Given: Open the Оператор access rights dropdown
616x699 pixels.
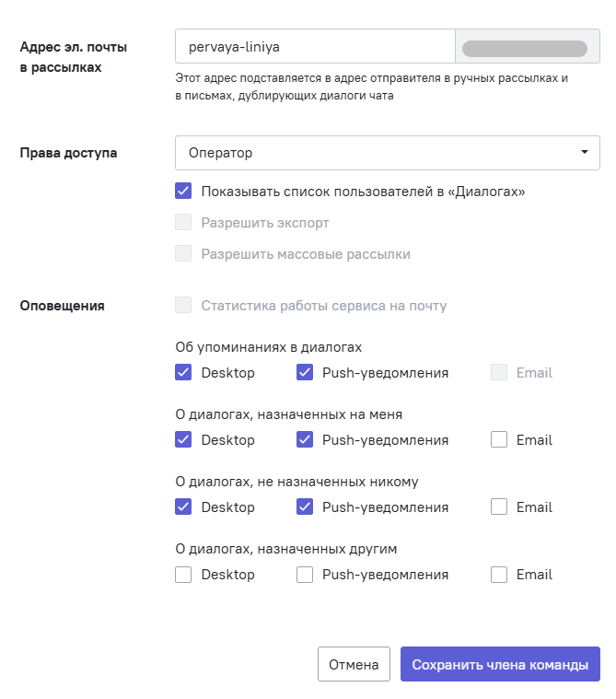Looking at the screenshot, I should coord(378,153).
